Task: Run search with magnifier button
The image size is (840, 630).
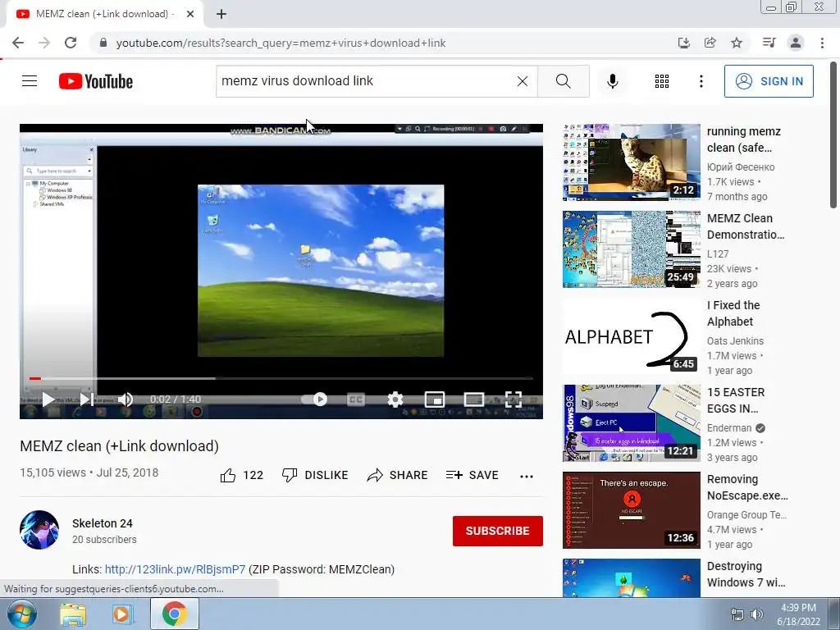Action: pyautogui.click(x=563, y=81)
